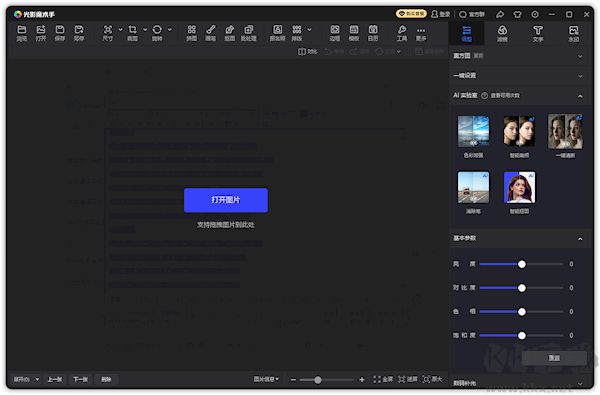Image resolution: width=600 pixels, height=395 pixels.
Task: Open the 拼图 collage tool
Action: pyautogui.click(x=191, y=33)
